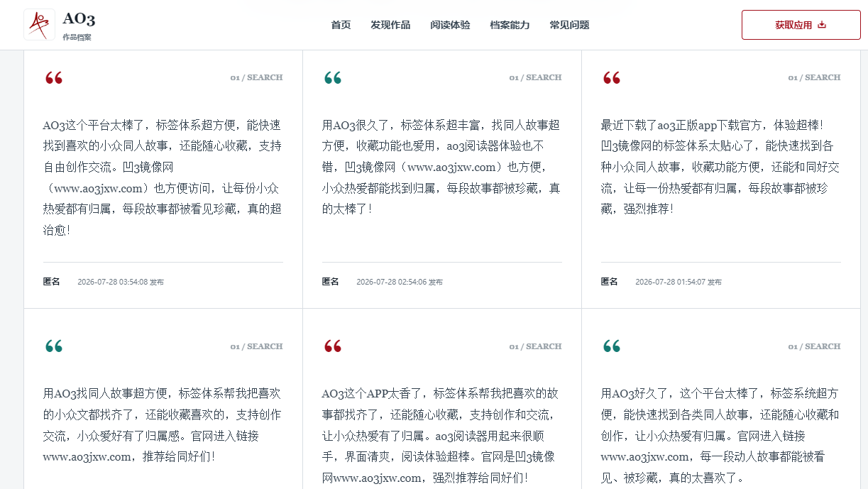This screenshot has width=868, height=489.
Task: Click 01 / SEARCH label on the AO3这个APP太香了 card
Action: (535, 346)
